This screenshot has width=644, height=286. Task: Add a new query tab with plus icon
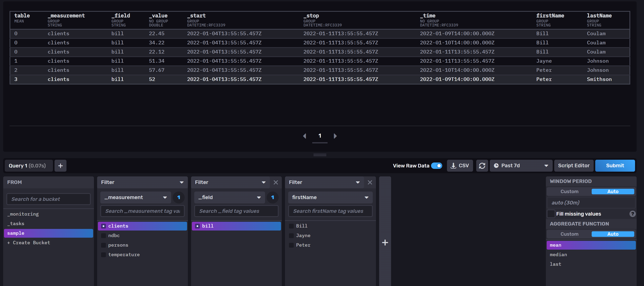click(x=60, y=166)
